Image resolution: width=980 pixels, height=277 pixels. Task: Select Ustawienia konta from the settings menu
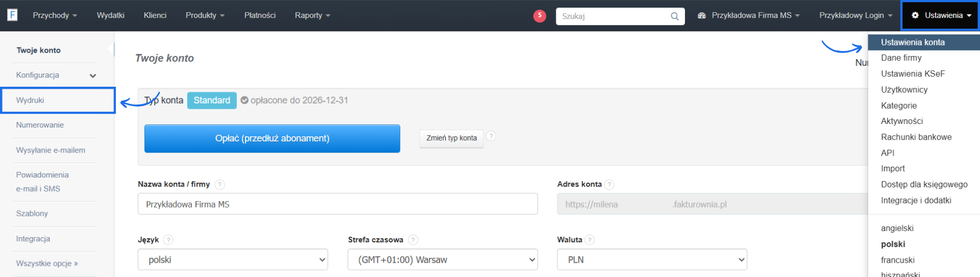tap(924, 42)
